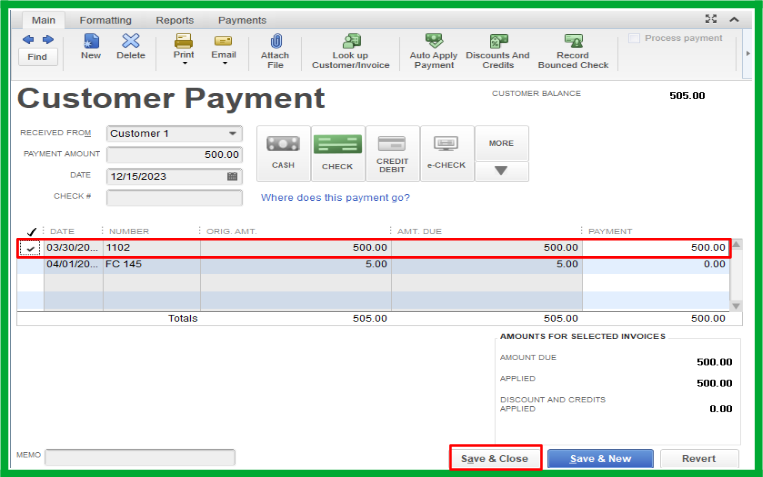Open the Reports tab

click(x=175, y=20)
